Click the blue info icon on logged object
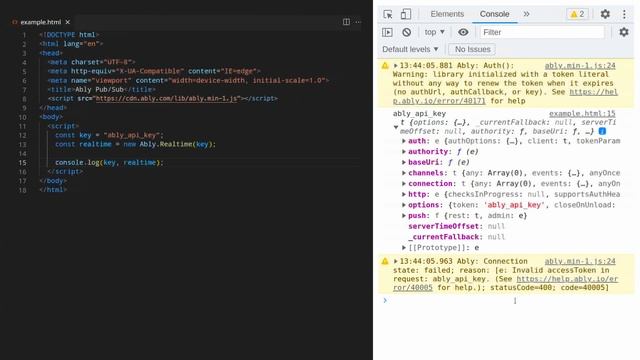 point(602,131)
